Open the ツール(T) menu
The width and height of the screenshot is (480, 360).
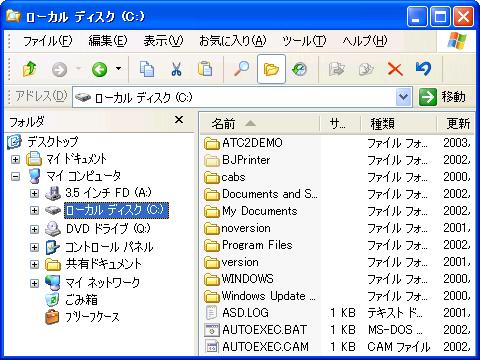[304, 41]
